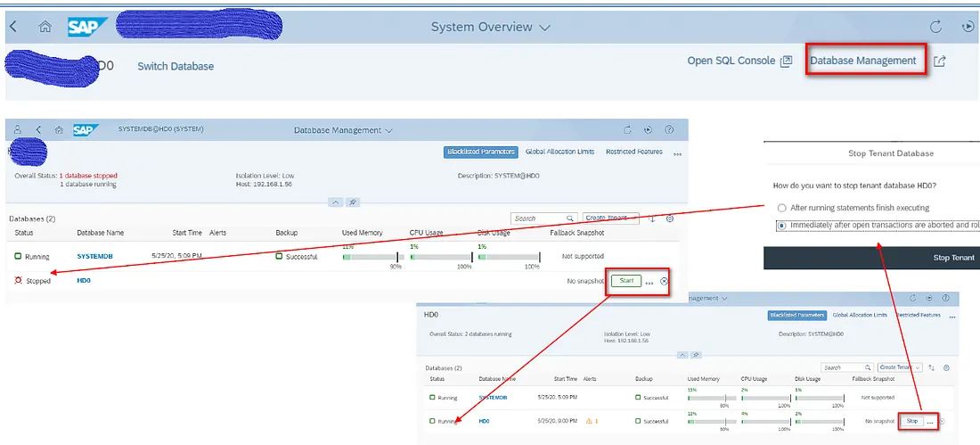Image resolution: width=980 pixels, height=445 pixels.
Task: Expand the Database Management title in stopped-database panel
Action: [388, 131]
